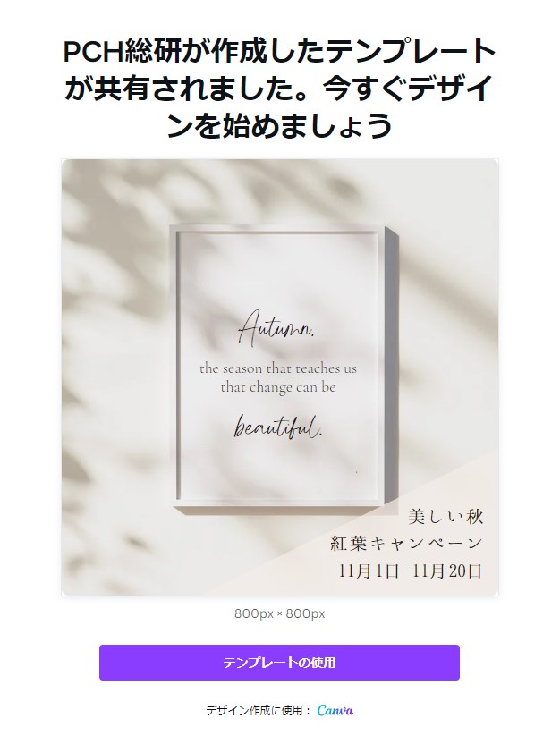
Task: Click the 紅葉キャンペーン campaign text
Action: pyautogui.click(x=407, y=544)
